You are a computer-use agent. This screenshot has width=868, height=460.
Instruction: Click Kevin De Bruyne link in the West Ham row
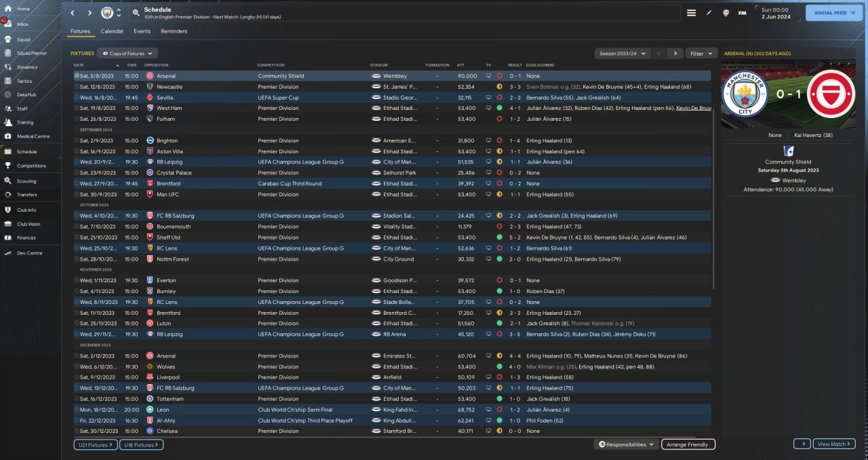pyautogui.click(x=693, y=108)
